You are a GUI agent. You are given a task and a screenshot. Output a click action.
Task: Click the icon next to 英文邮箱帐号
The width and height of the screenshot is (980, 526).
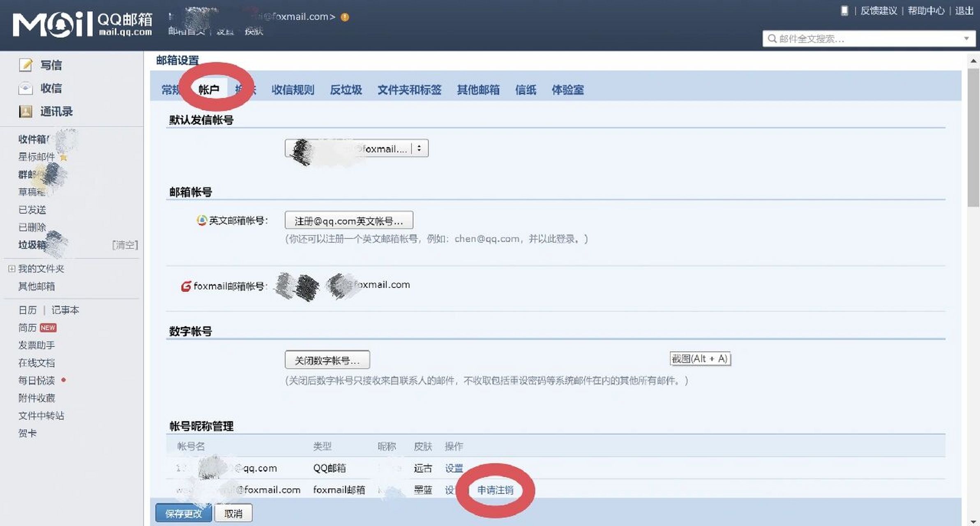[x=201, y=220]
